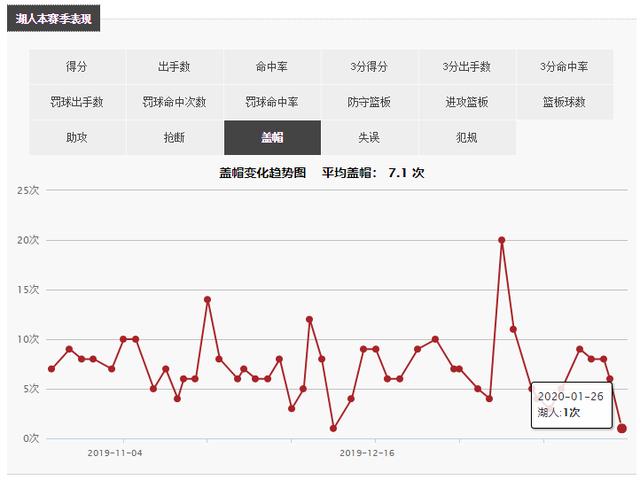Click the 湖人本赛季表现 section header

53,18
